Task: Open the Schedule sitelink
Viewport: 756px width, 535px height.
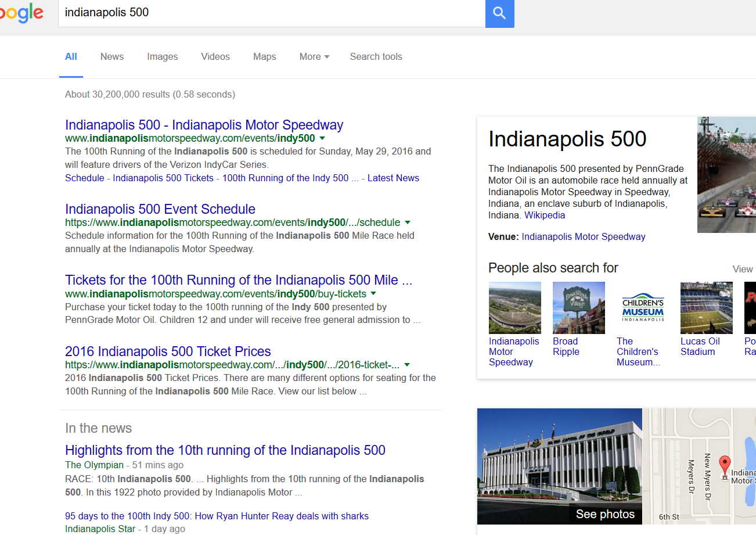Action: (x=85, y=178)
